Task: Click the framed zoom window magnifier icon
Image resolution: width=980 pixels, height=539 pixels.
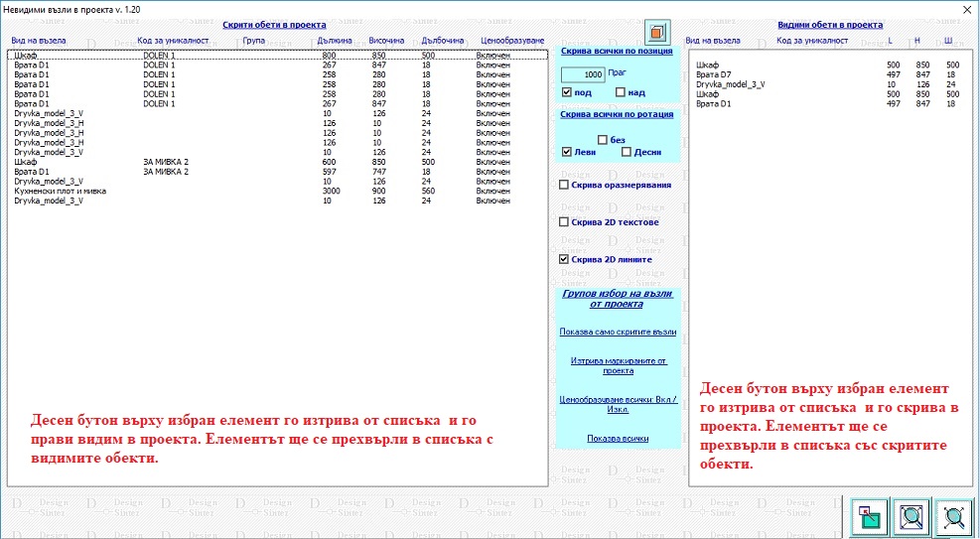Action: pos(911,516)
